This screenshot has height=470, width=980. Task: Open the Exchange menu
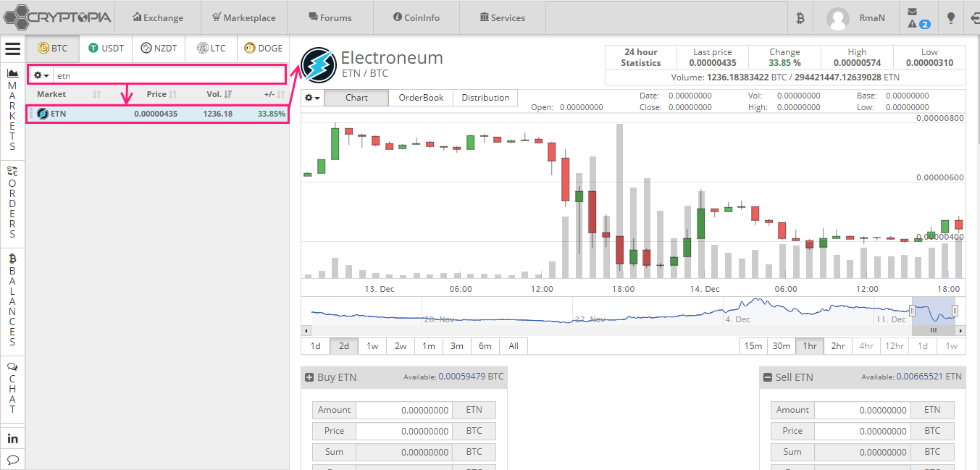158,18
